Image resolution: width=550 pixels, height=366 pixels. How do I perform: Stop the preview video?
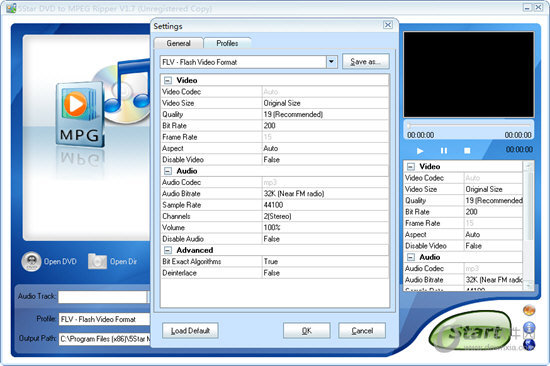coord(467,151)
